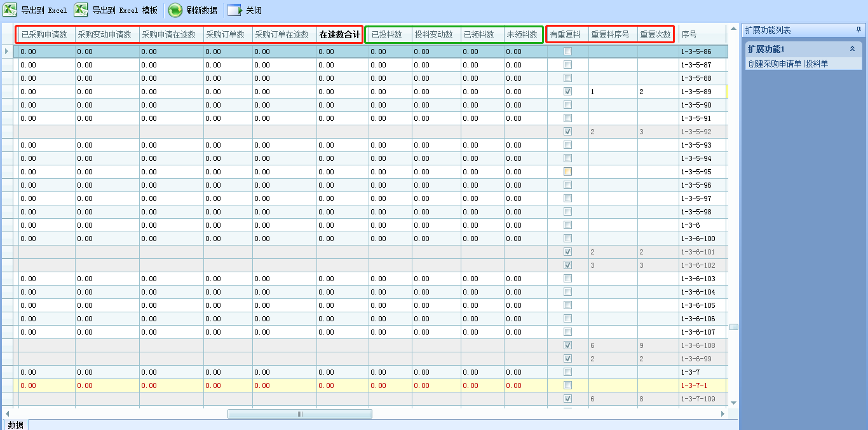868x430 pixels.
Task: Open 创建采购申请单 |投料单 link
Action: point(788,64)
